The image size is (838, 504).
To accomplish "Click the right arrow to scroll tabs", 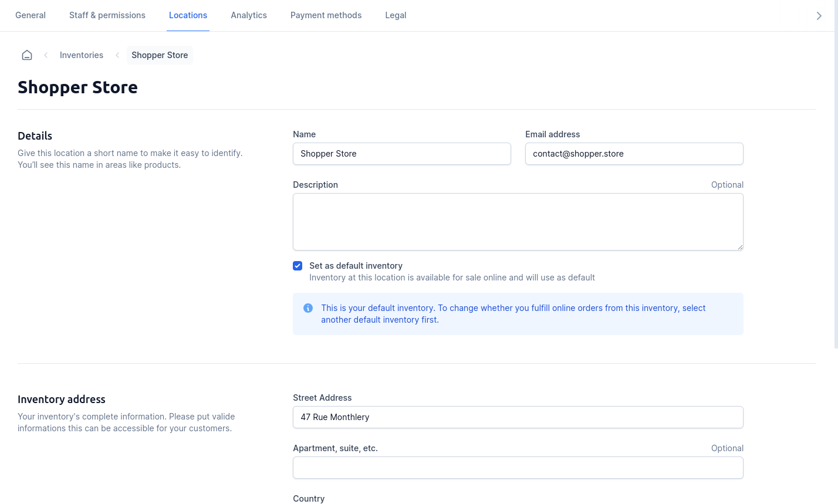I will (819, 16).
